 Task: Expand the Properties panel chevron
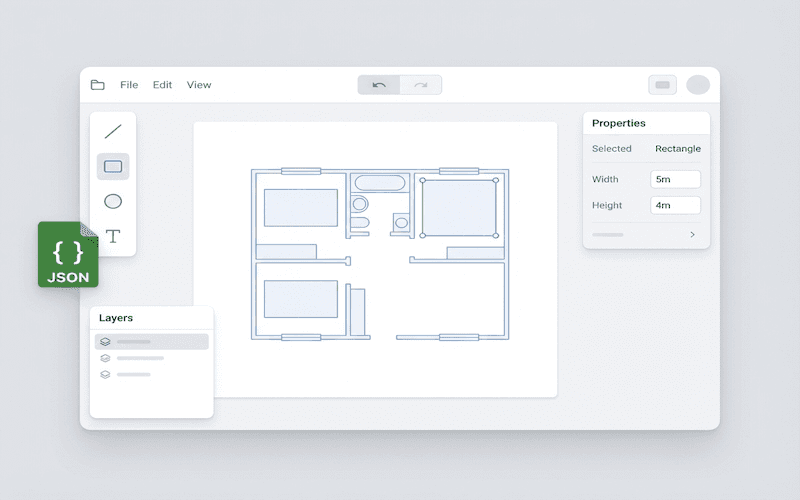point(692,235)
